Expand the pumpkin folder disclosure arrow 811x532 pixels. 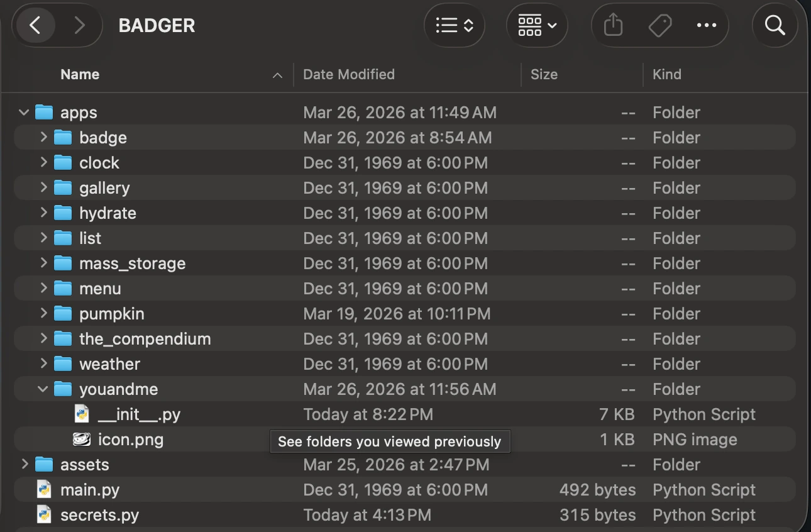(x=43, y=314)
